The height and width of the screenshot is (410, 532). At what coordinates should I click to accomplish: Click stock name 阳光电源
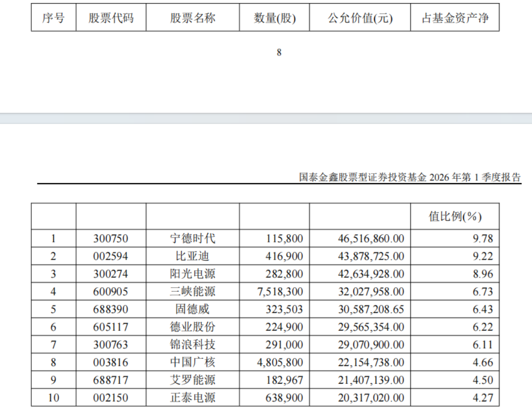193,274
